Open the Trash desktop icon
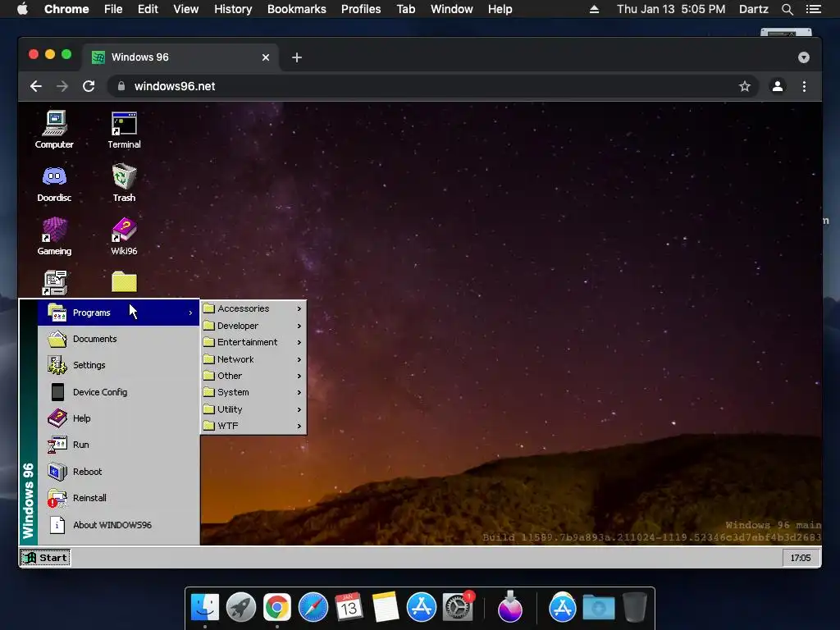The height and width of the screenshot is (630, 840). [124, 183]
